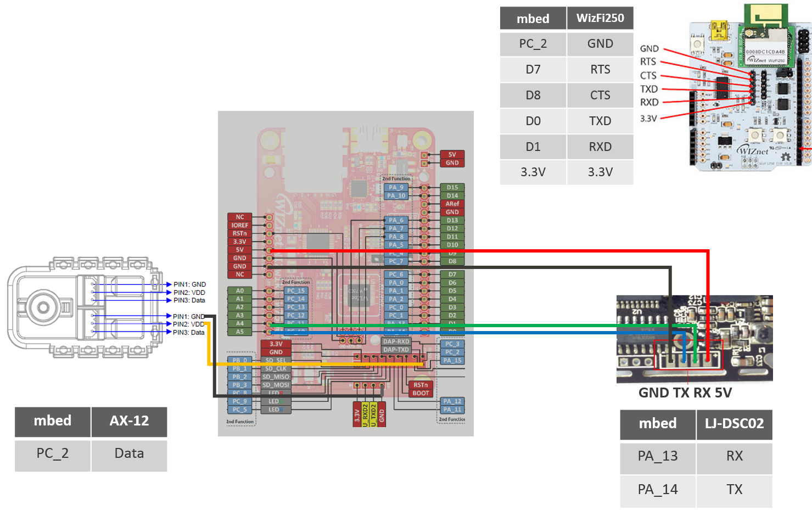Click the PA_12 pin label

452,401
